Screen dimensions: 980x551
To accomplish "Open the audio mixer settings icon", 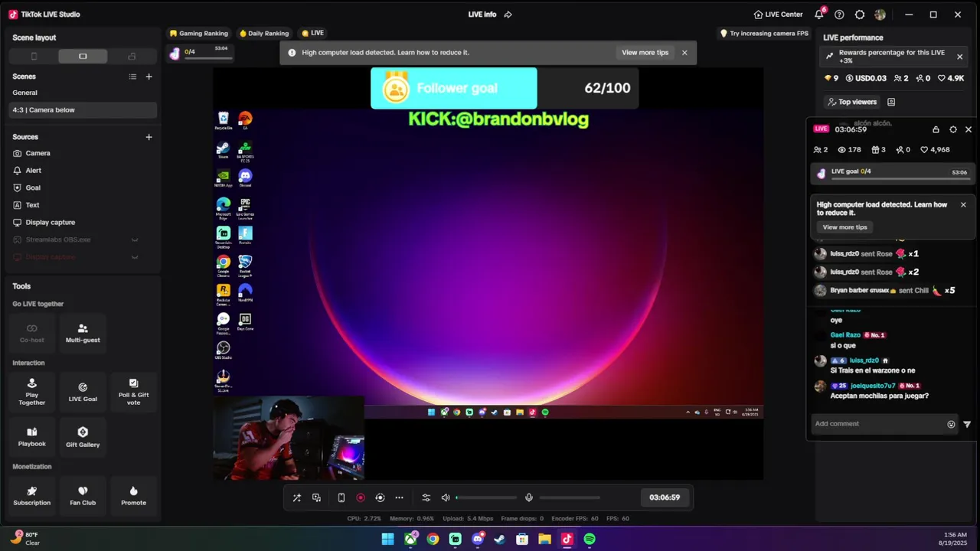I will [426, 497].
